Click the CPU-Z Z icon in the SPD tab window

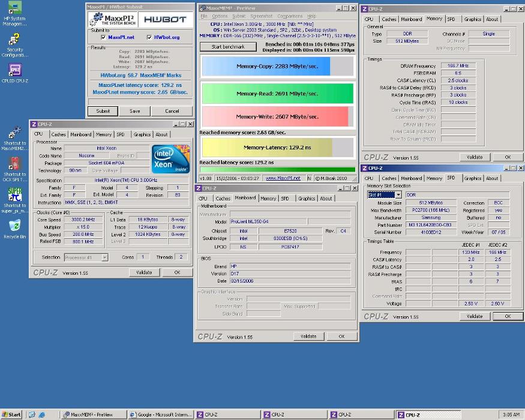[x=364, y=168]
